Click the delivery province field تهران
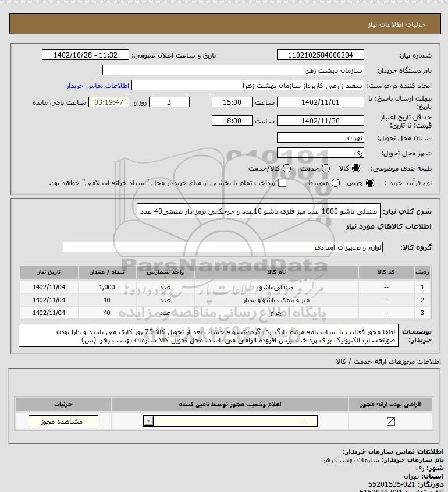Image resolution: width=448 pixels, height=492 pixels. coord(321,138)
